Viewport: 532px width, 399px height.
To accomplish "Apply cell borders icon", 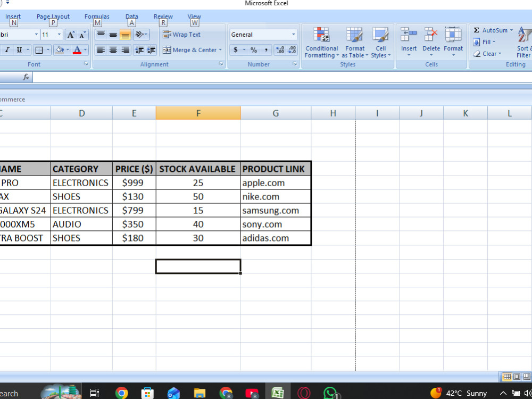I will point(39,50).
